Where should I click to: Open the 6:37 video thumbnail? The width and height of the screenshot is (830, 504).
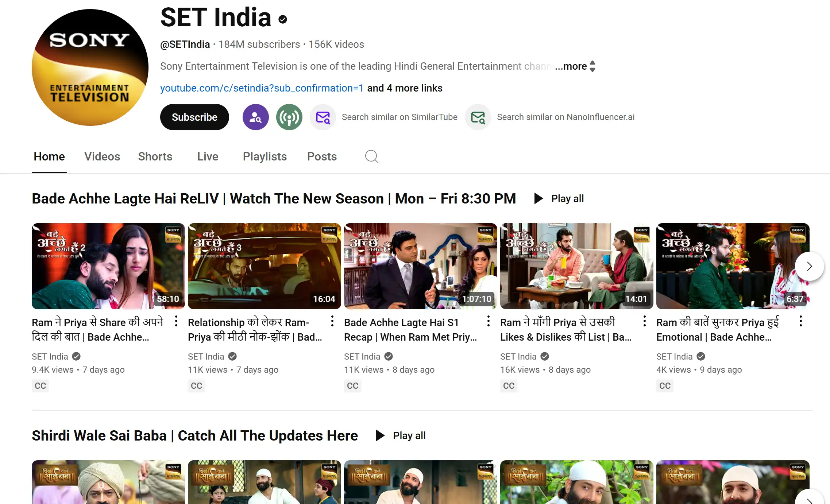click(733, 266)
